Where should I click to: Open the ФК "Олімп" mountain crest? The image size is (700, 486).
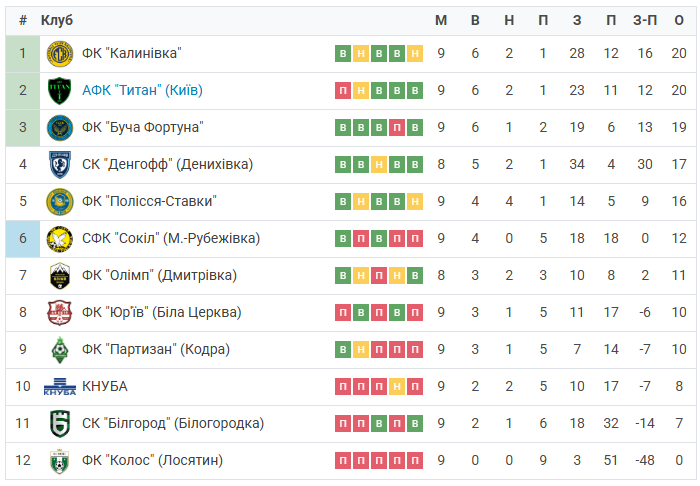60,276
